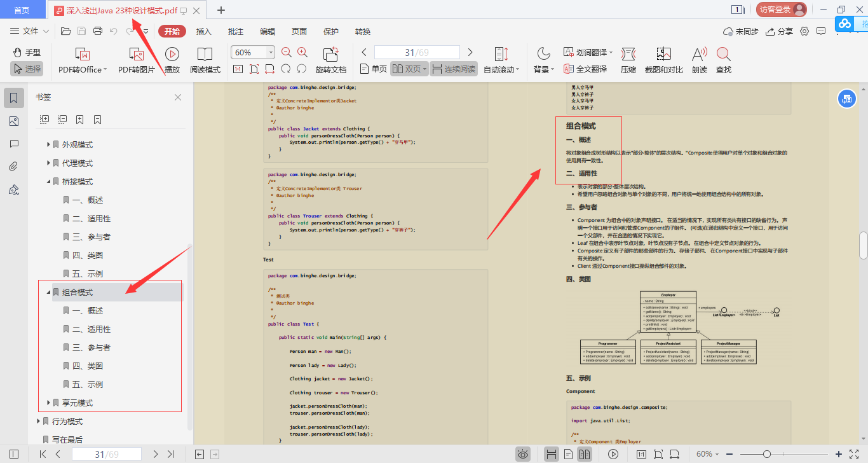868x463 pixels.
Task: Open the attachments paperclip sidebar icon
Action: coord(14,167)
